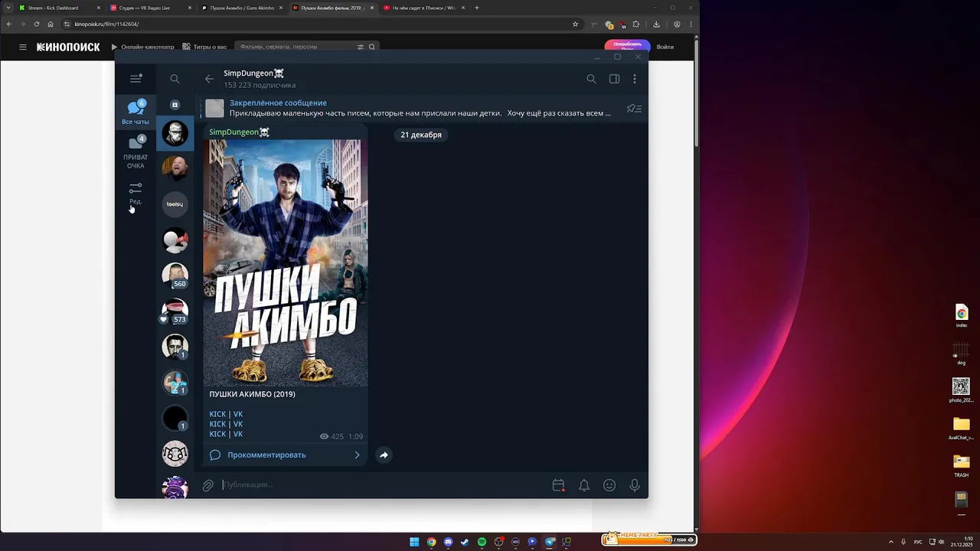Click the Кинопоиск logo
This screenshot has width=980, height=551.
pyautogui.click(x=68, y=47)
